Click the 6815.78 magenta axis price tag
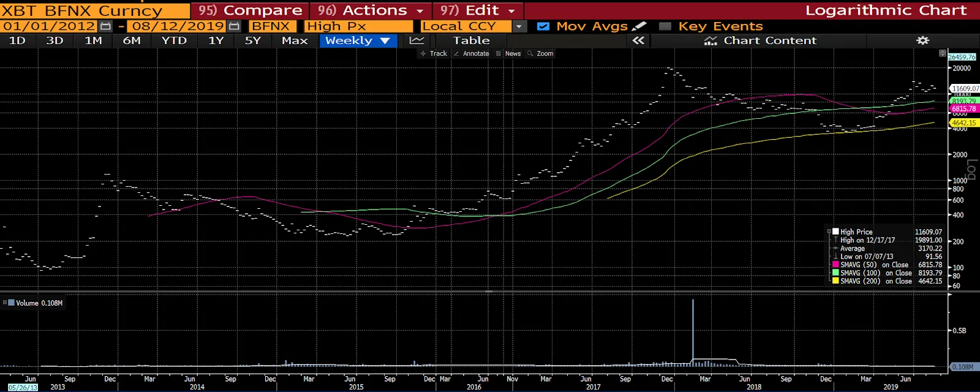 pyautogui.click(x=964, y=109)
